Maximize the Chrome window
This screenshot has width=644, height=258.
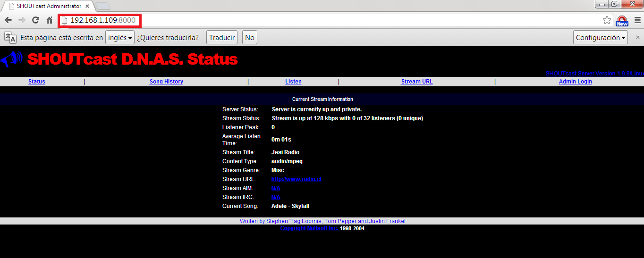coord(614,4)
